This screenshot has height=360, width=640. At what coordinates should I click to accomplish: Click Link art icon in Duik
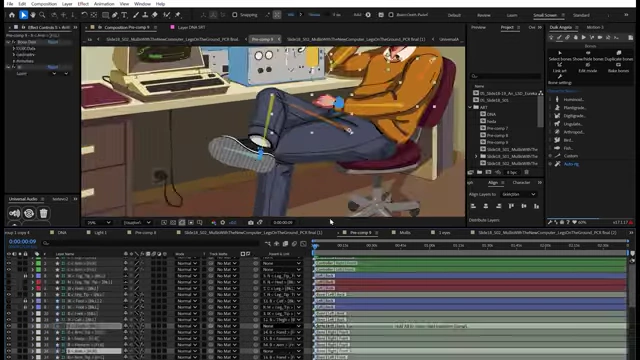(x=560, y=64)
